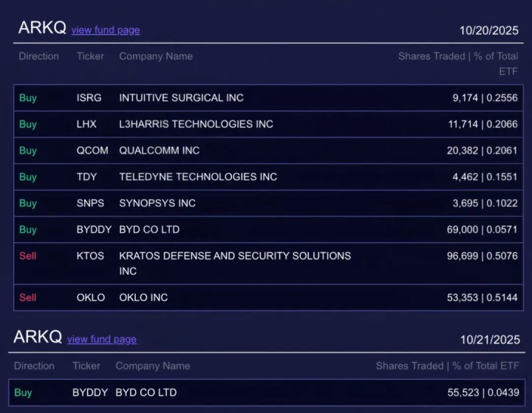Click Sell label in the KTOS row

coord(27,256)
